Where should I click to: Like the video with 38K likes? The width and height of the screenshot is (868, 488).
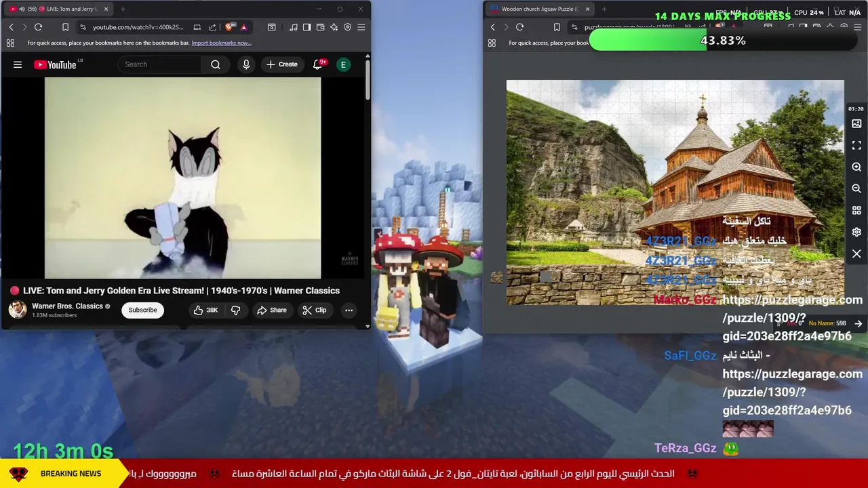[205, 310]
